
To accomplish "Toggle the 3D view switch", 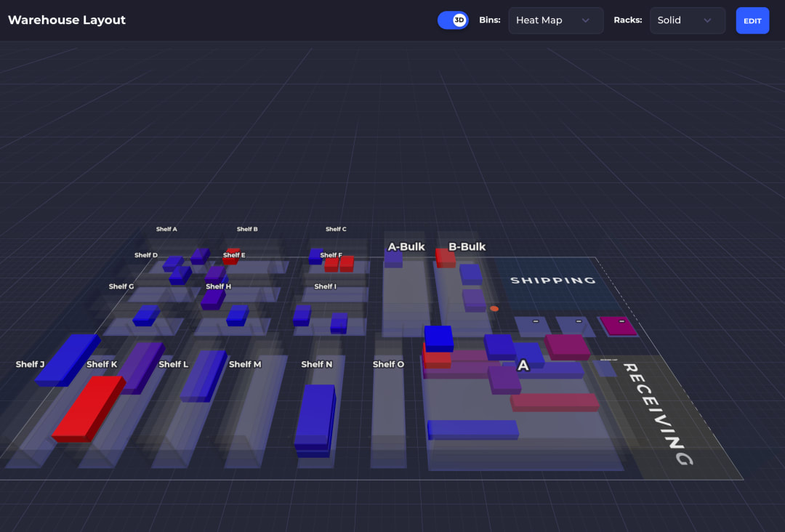I will (453, 20).
